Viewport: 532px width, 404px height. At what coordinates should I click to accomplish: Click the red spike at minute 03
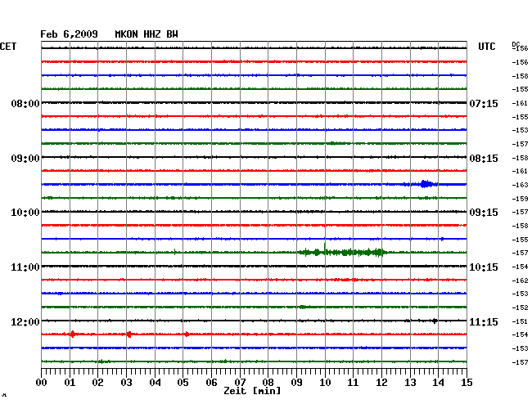pyautogui.click(x=129, y=334)
